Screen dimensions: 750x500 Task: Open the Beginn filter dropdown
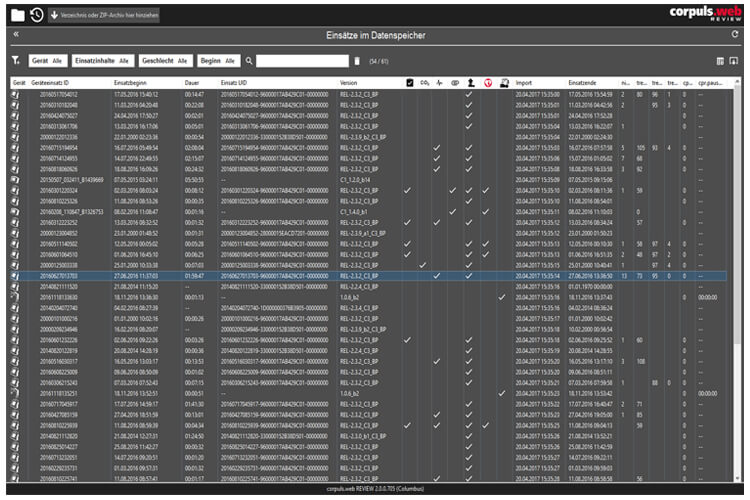coord(219,61)
